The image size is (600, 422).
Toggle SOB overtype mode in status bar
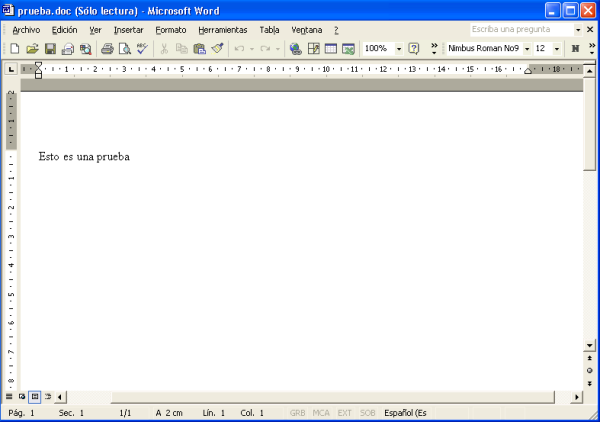[x=368, y=413]
